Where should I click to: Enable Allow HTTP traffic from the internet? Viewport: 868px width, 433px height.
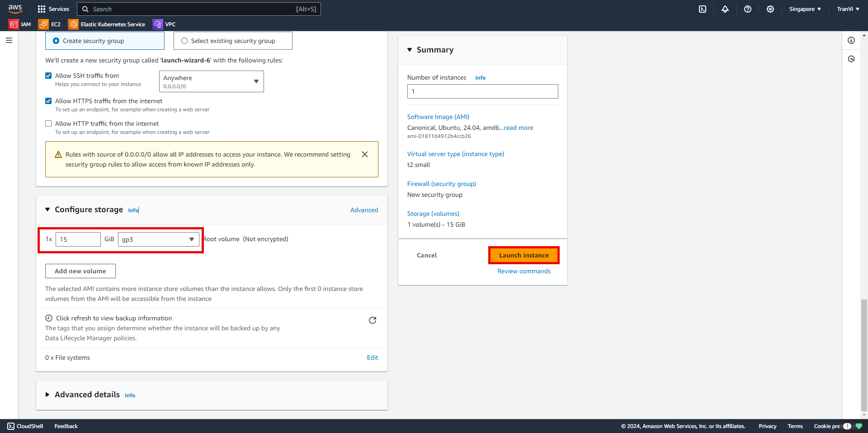pyautogui.click(x=48, y=124)
